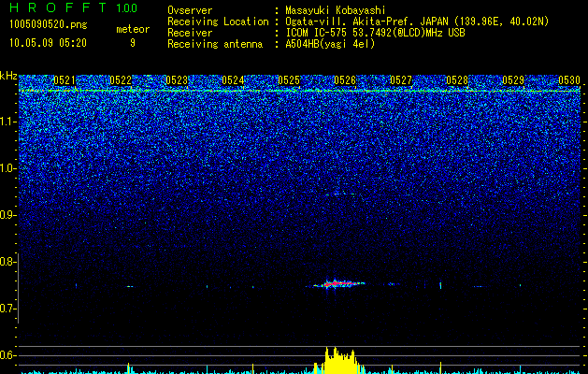Click the yellow signal intensity peak

pos(339,360)
